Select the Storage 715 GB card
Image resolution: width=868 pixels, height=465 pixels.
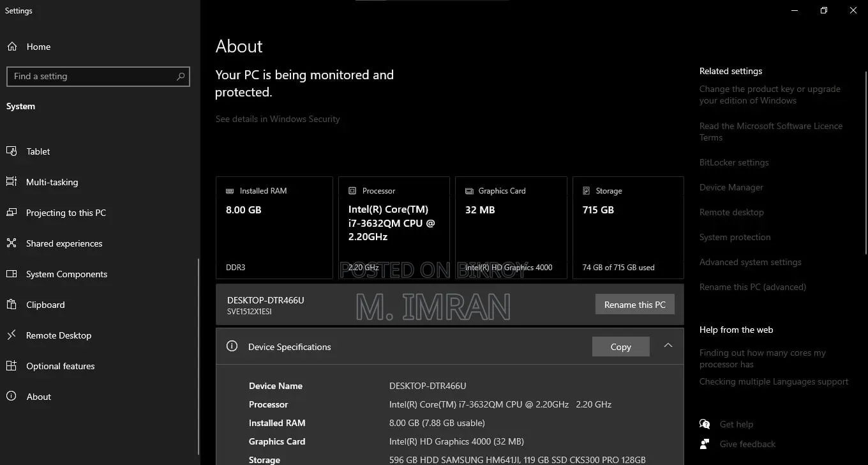tap(628, 228)
